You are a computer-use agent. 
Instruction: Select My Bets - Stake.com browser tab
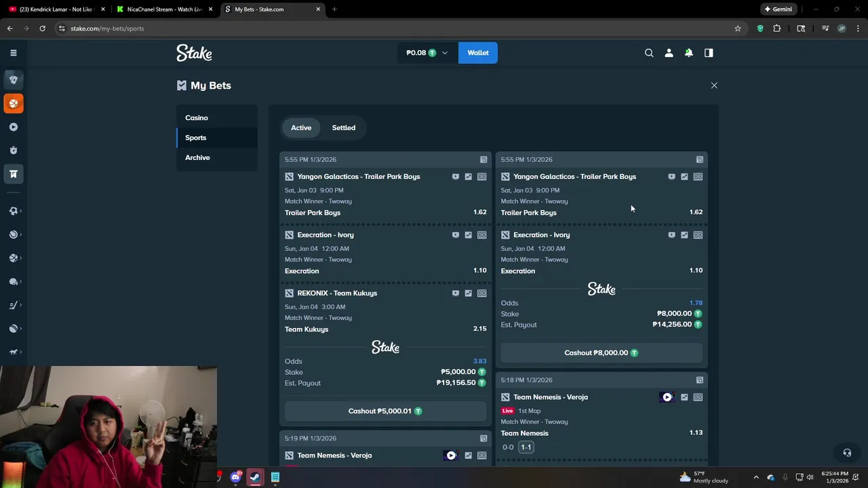tap(273, 9)
